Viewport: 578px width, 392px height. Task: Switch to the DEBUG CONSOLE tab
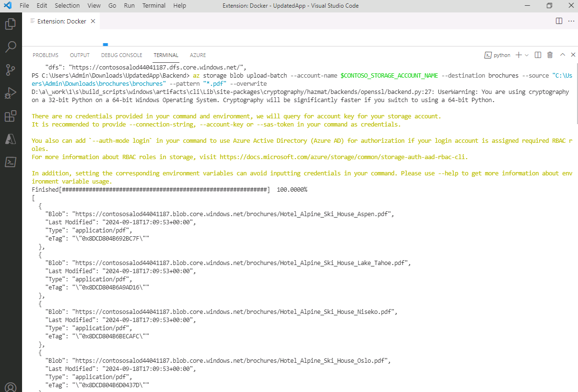coord(122,55)
